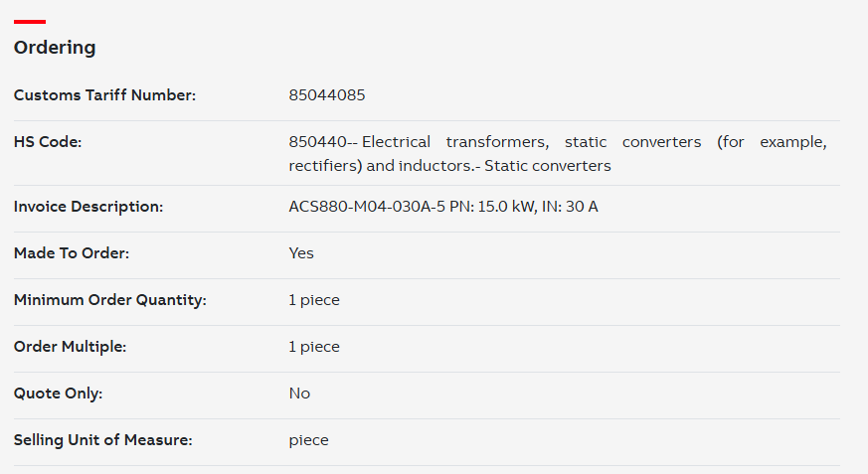868x474 pixels.
Task: Select the Quote Only label
Action: pos(58,394)
